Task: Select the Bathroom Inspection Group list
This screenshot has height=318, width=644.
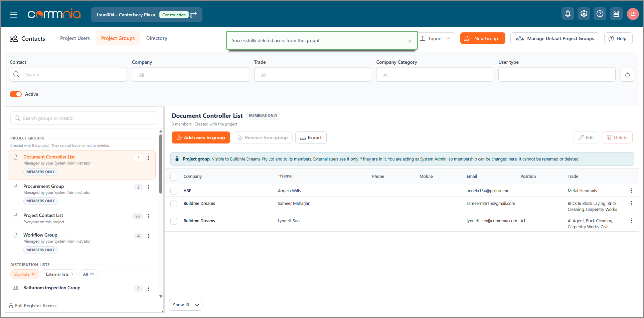Action: 82,288
